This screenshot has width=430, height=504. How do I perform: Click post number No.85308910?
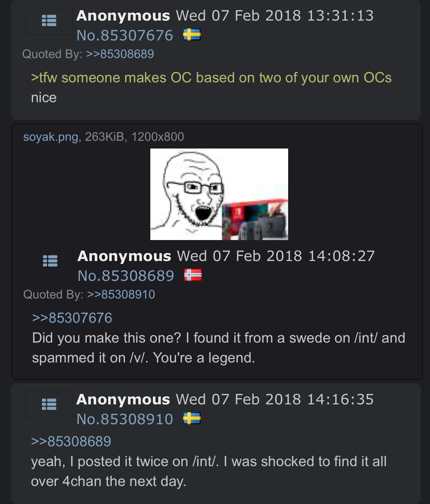[x=125, y=419]
